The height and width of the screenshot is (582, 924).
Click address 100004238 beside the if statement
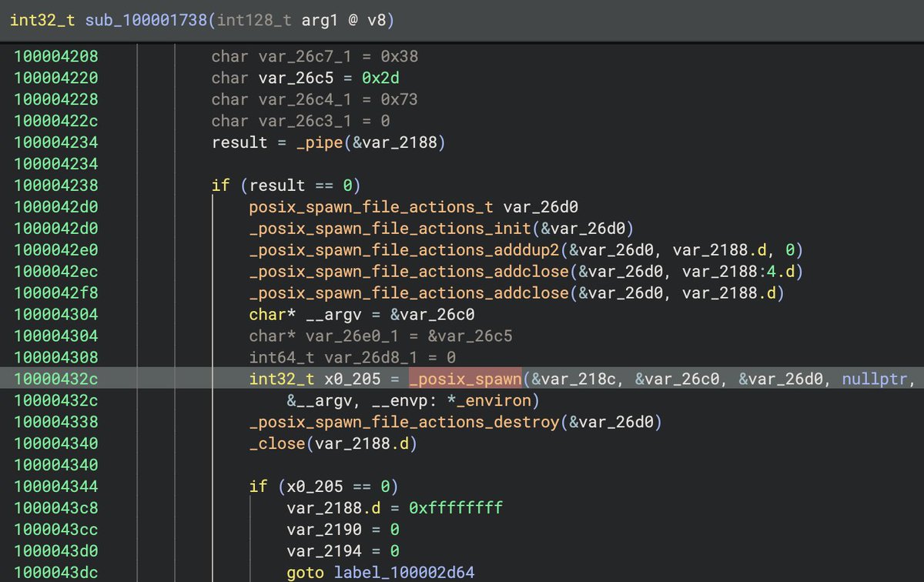click(x=55, y=186)
